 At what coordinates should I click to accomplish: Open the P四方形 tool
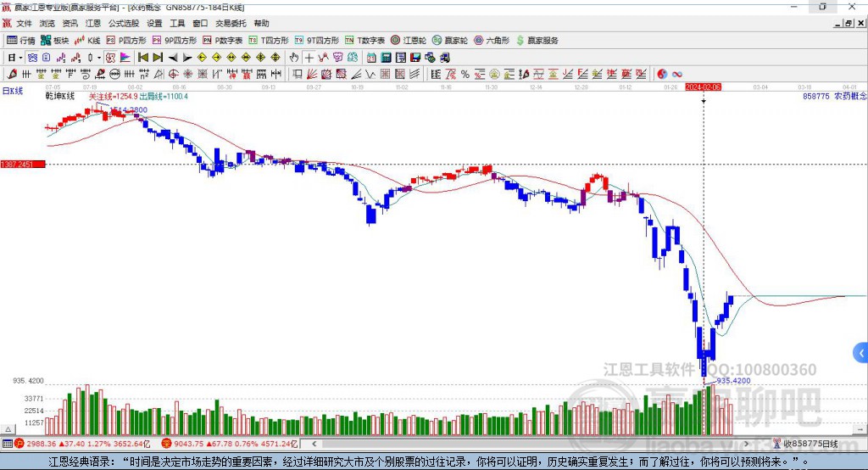click(126, 41)
